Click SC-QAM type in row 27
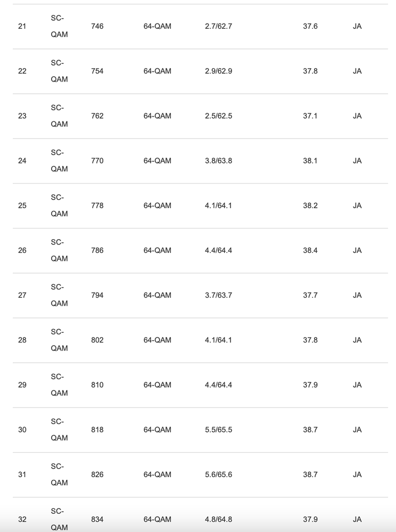This screenshot has height=532, width=396. [59, 295]
